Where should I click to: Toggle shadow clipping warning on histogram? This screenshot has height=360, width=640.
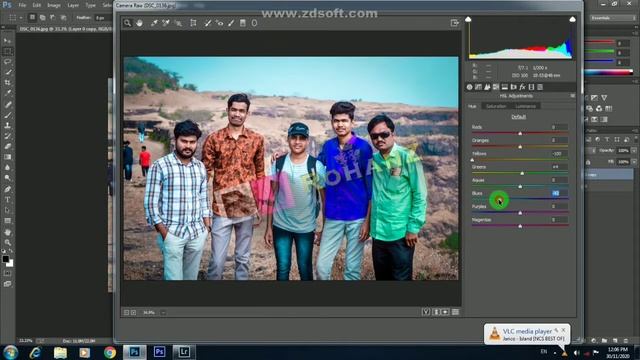[469, 19]
